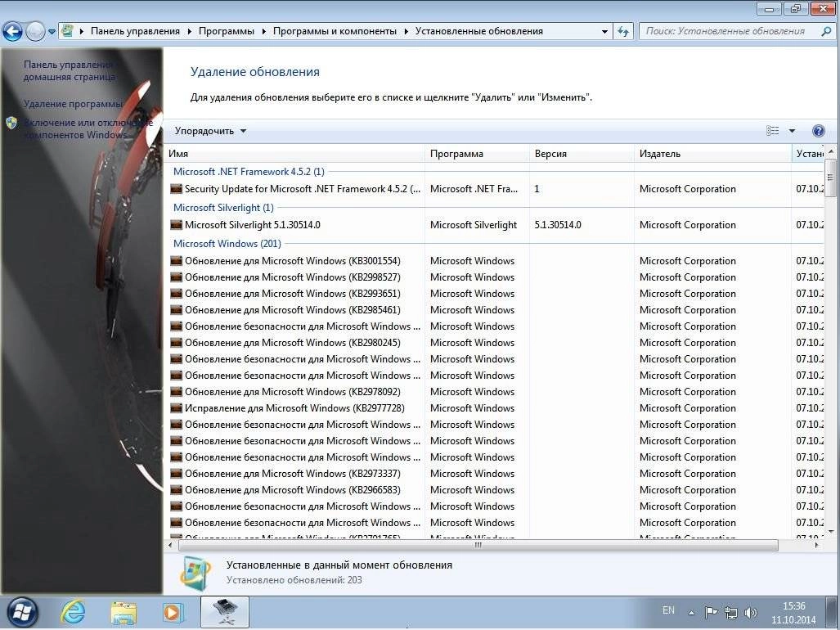Screen dimensions: 840x630
Task: Click Windows Update icon in details pane
Action: (195, 574)
